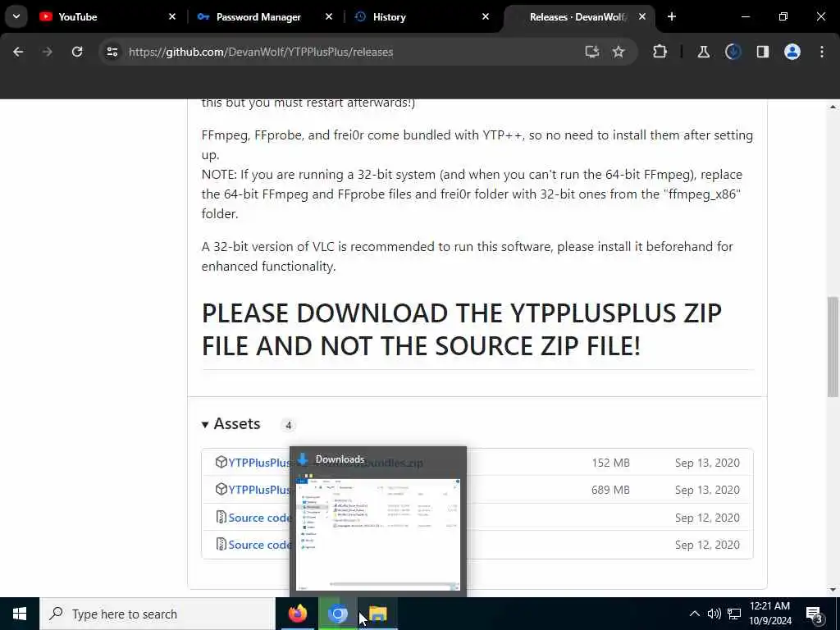This screenshot has width=840, height=630.
Task: Open the volume speaker tray icon
Action: click(714, 614)
